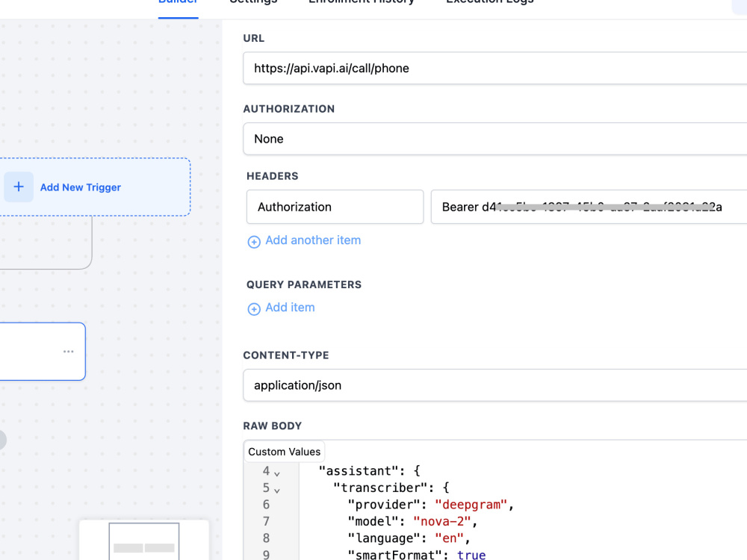Click Add item link under Query Parameters
The image size is (747, 560).
click(x=290, y=307)
